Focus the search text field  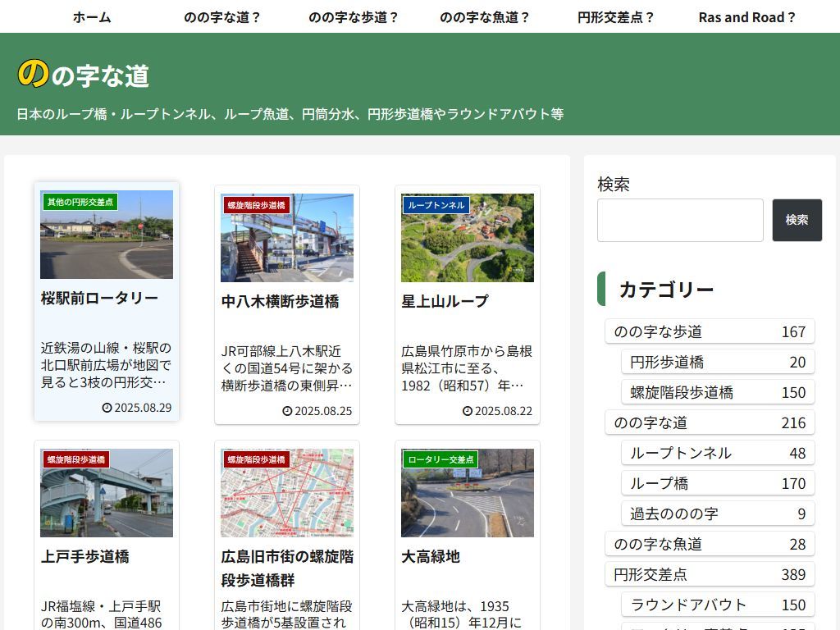pyautogui.click(x=680, y=220)
